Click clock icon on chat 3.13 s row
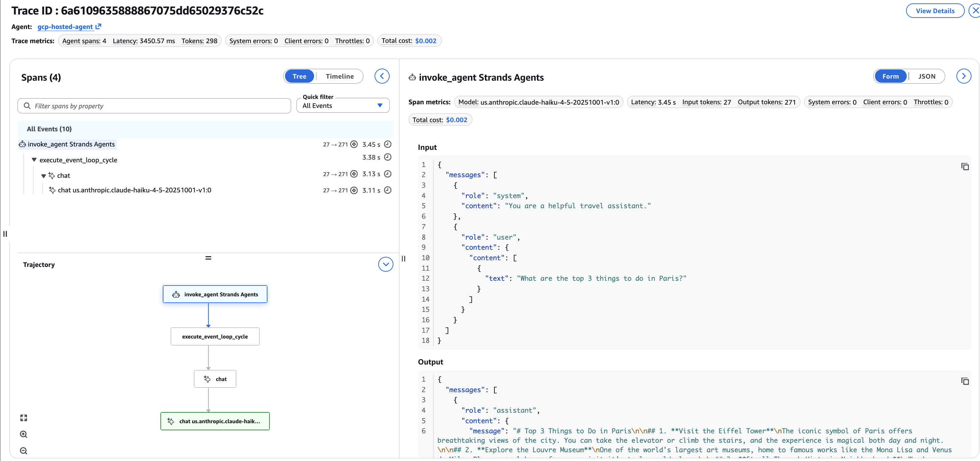Image resolution: width=980 pixels, height=461 pixels. pyautogui.click(x=388, y=174)
